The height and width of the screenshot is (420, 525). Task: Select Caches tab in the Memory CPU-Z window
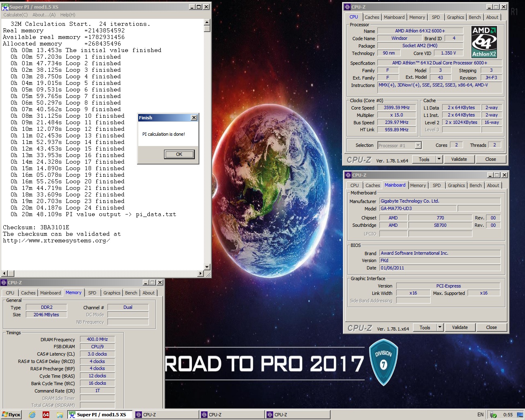pos(28,293)
